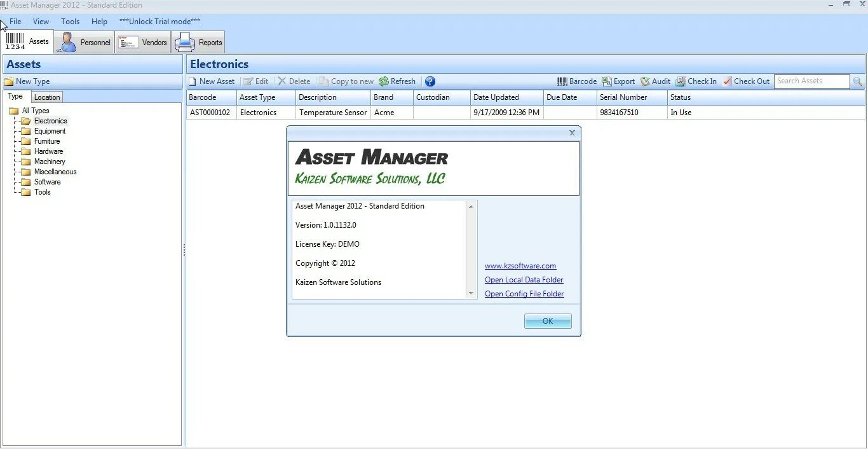The height and width of the screenshot is (449, 868).
Task: Click Open Local Data Folder link
Action: pos(524,280)
